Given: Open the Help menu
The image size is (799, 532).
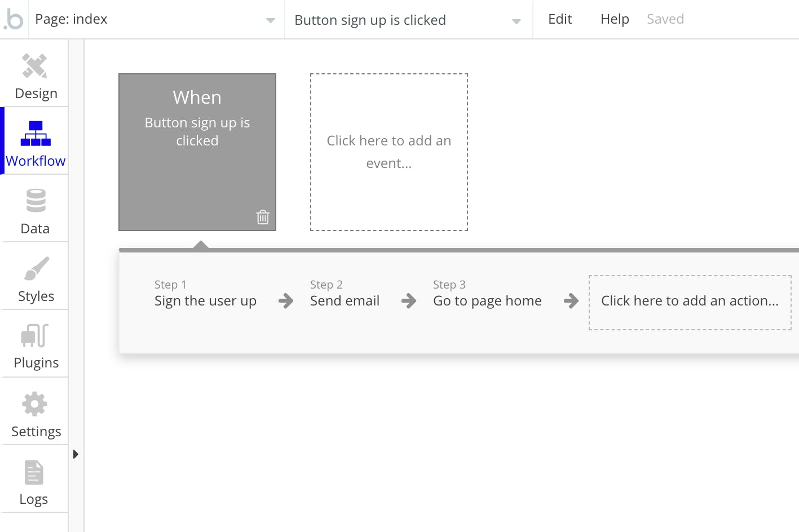Looking at the screenshot, I should point(614,19).
